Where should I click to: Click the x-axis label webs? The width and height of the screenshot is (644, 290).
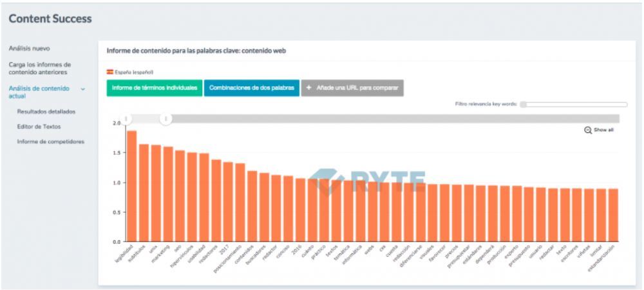tap(370, 249)
